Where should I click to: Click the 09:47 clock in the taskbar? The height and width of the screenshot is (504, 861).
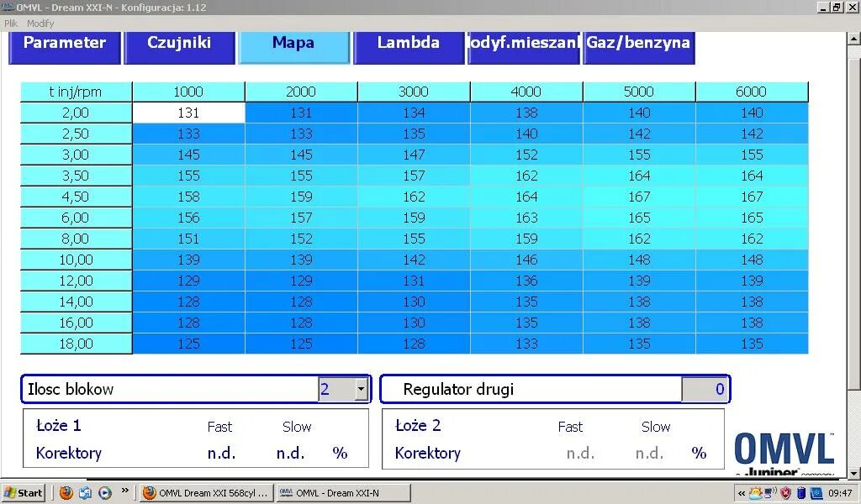pos(840,493)
